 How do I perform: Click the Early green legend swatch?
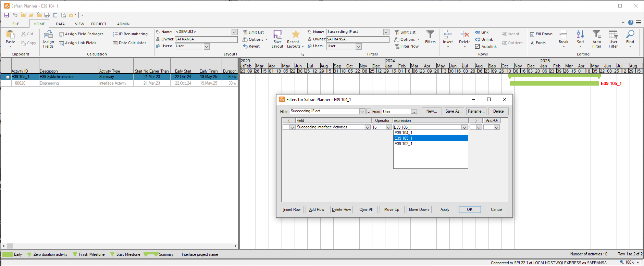click(8, 254)
